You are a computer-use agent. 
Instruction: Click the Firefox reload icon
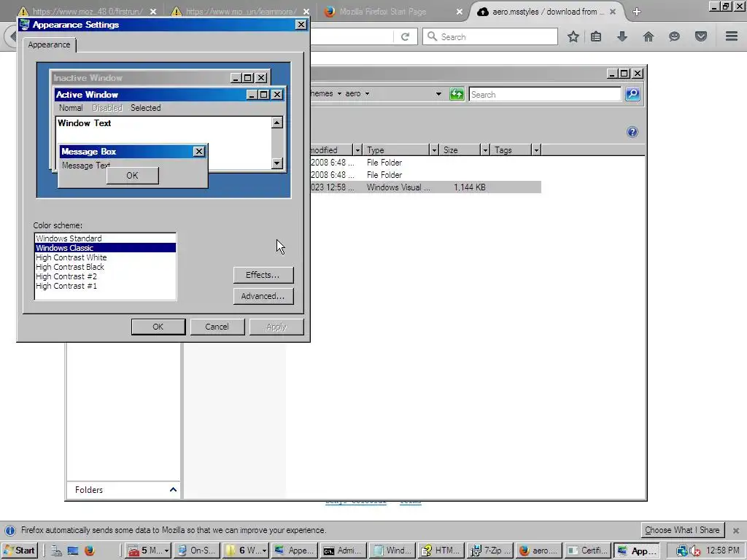pyautogui.click(x=405, y=36)
